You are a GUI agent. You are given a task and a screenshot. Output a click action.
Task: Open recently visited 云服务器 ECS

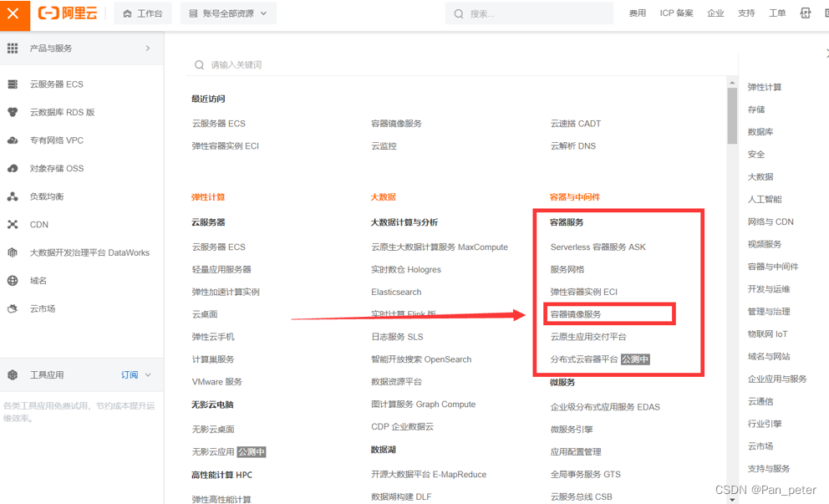pyautogui.click(x=218, y=123)
